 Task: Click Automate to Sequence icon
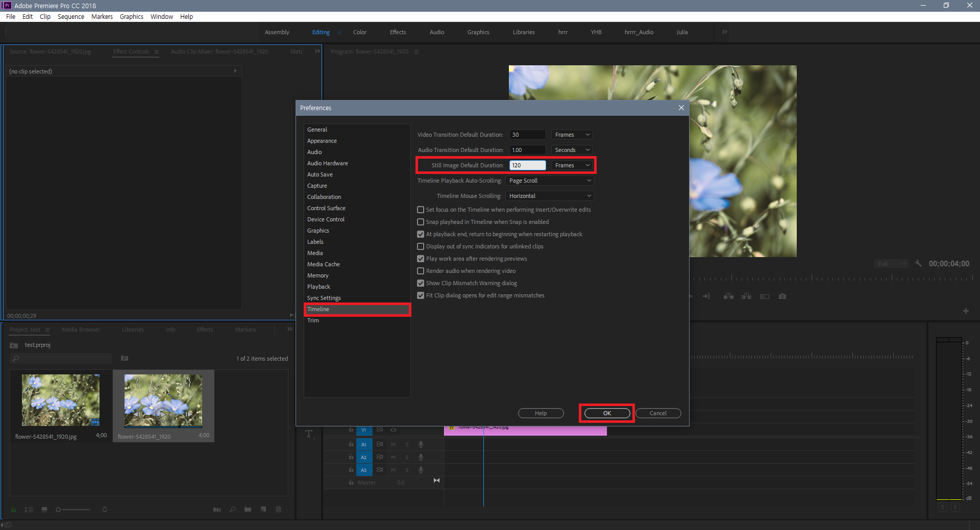(217, 510)
